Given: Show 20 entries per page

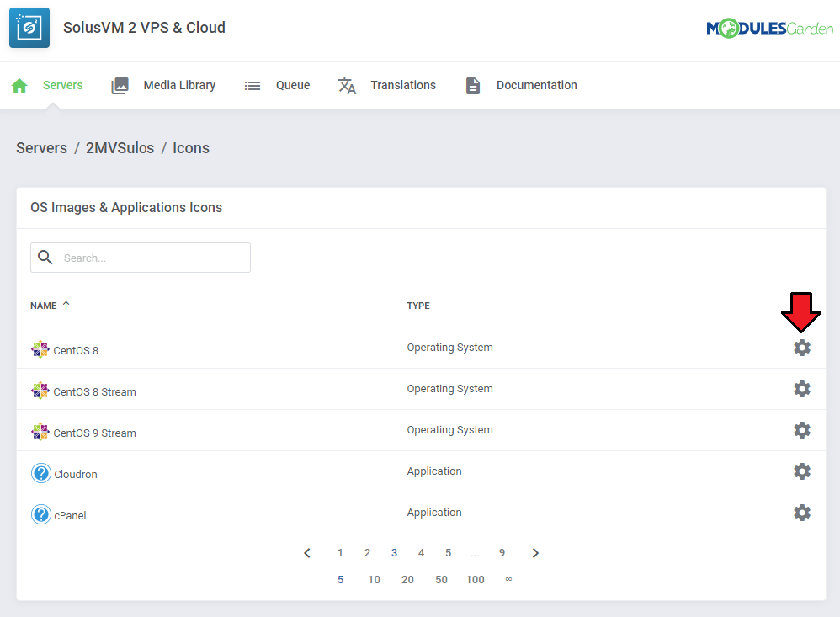Looking at the screenshot, I should pos(407,579).
